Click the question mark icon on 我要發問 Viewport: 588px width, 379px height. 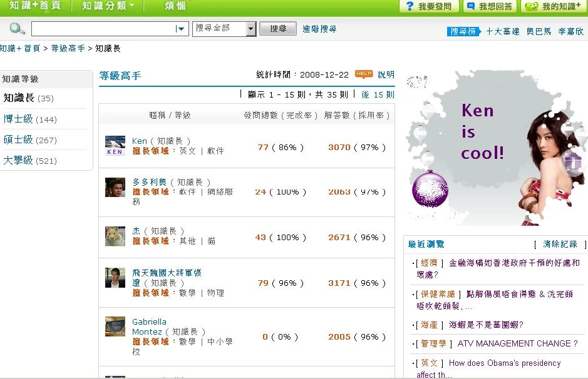tap(410, 6)
